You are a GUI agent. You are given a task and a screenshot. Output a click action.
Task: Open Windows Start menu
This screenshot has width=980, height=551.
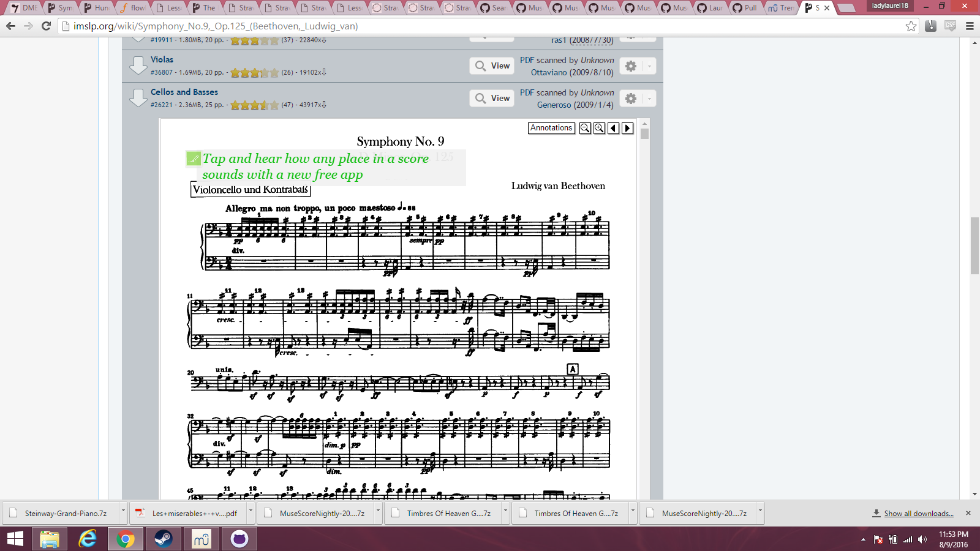(15, 539)
